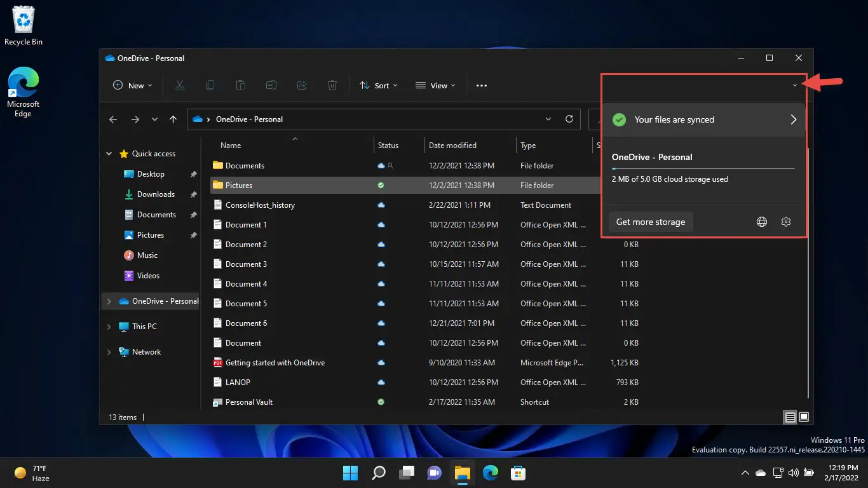Collapse the OneDrive status flyout chevron
This screenshot has height=488, width=868.
tap(794, 85)
